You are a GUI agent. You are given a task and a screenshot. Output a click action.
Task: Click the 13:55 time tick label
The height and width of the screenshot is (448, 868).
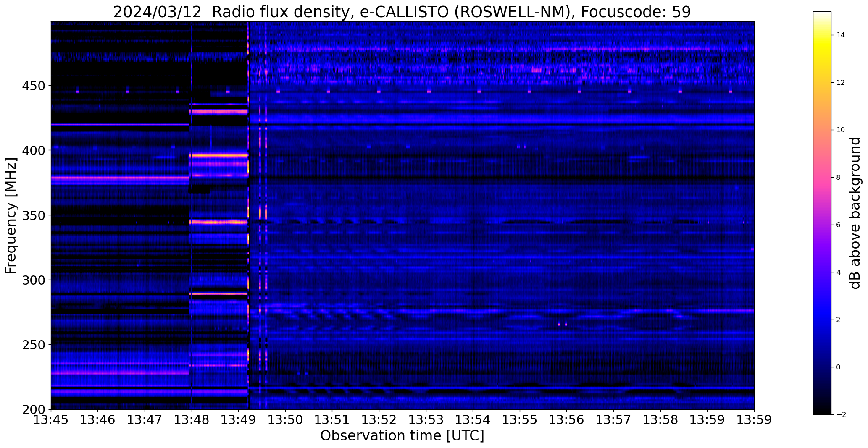click(x=520, y=420)
